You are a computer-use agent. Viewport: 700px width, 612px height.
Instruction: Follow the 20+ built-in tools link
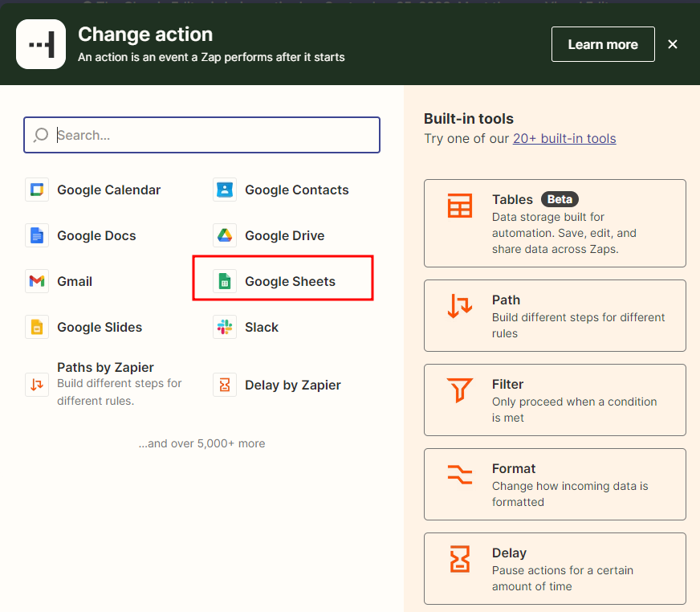[x=564, y=138]
